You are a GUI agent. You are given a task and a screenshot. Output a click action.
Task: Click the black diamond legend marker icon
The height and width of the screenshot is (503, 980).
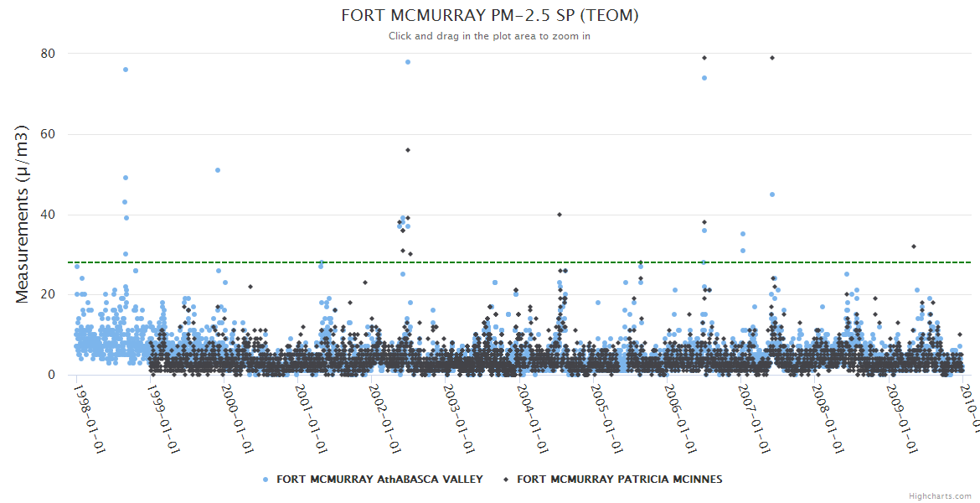[x=507, y=480]
